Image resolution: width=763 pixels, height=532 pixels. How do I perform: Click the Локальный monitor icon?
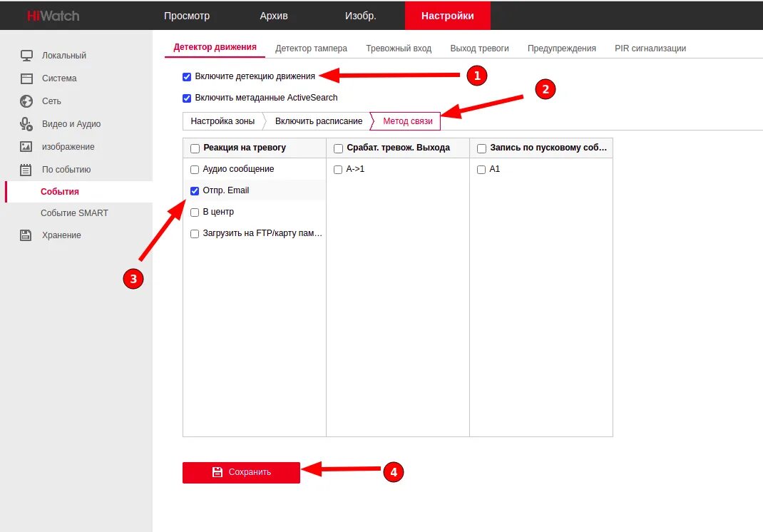[x=27, y=56]
